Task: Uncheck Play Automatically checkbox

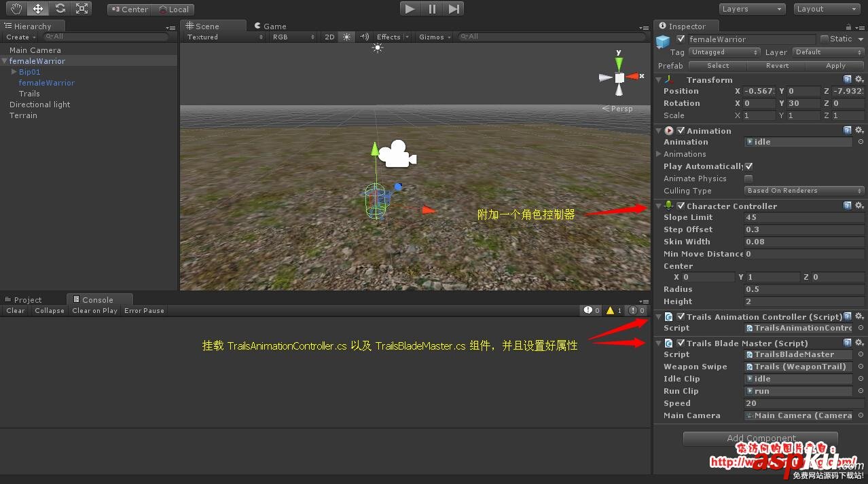Action: tap(748, 166)
